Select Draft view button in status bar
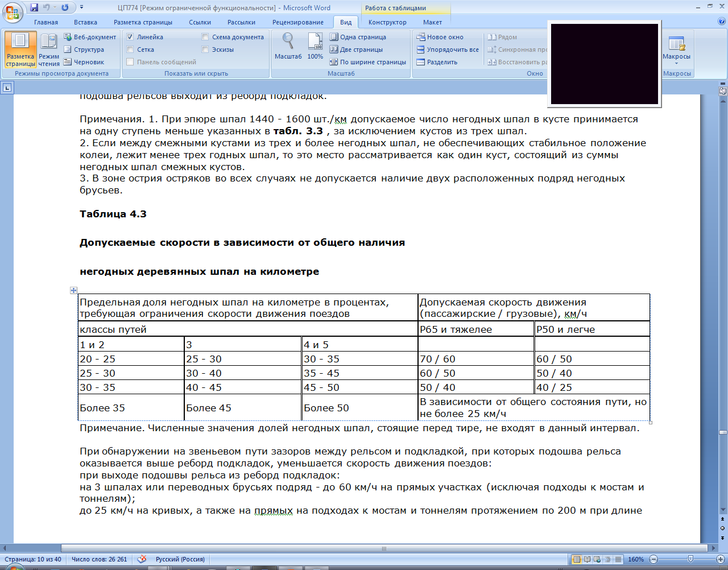This screenshot has width=728, height=570. (618, 560)
